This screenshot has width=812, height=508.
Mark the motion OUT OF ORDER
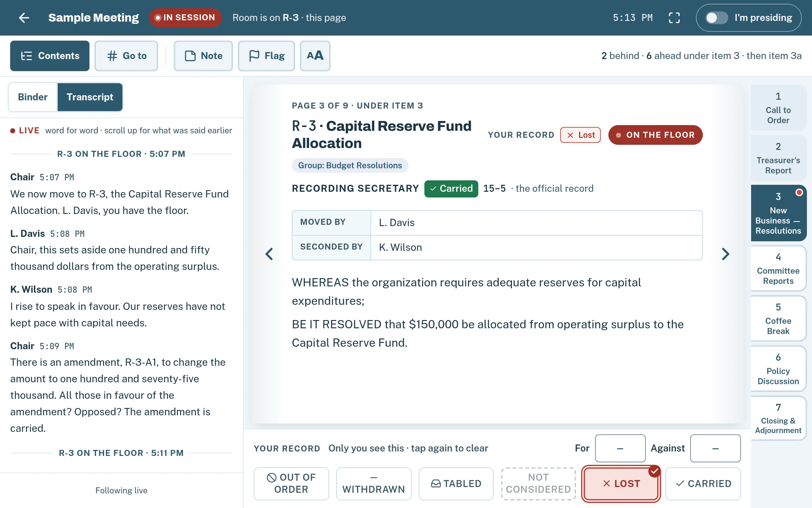pyautogui.click(x=291, y=484)
